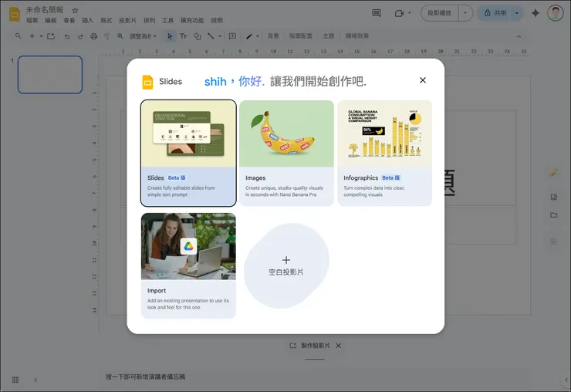
Task: Open the 調整為 zoom fit dropdown
Action: coord(143,36)
